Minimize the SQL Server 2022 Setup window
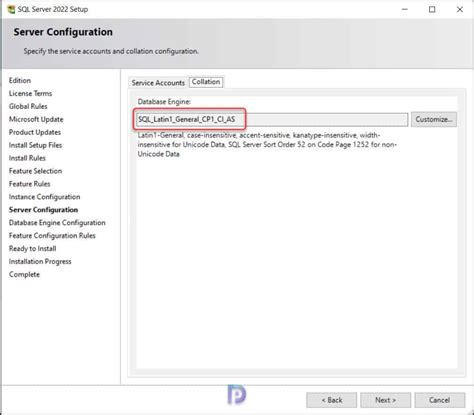Screen dimensions: 474x415 tap(405, 9)
